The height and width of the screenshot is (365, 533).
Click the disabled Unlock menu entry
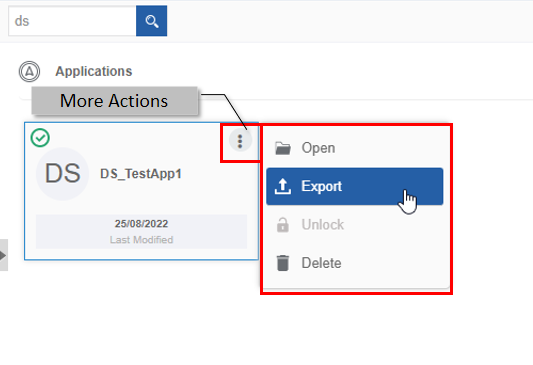[x=355, y=225]
